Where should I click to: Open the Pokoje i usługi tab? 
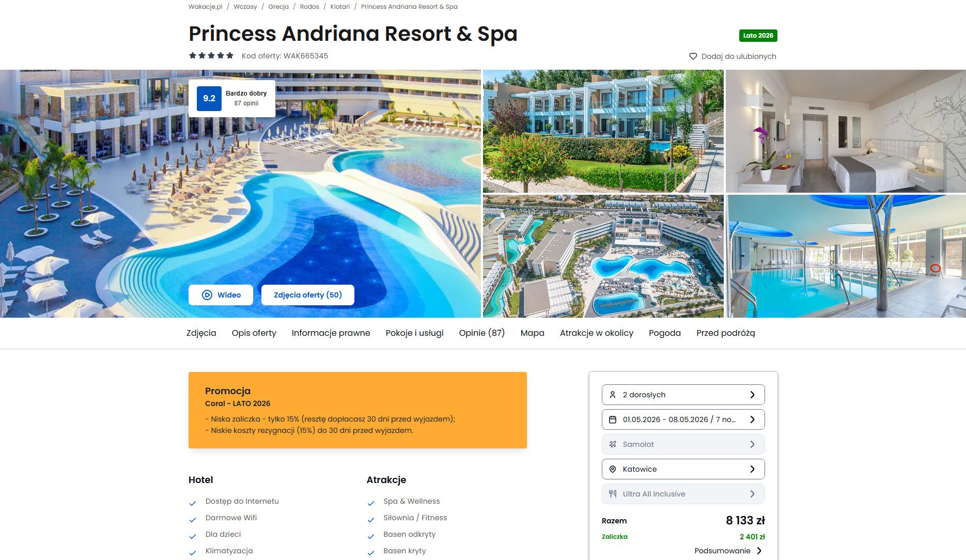pos(414,333)
